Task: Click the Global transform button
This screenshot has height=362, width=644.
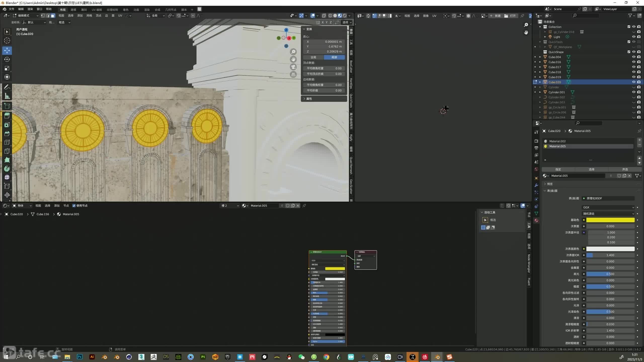Action: coord(313,57)
